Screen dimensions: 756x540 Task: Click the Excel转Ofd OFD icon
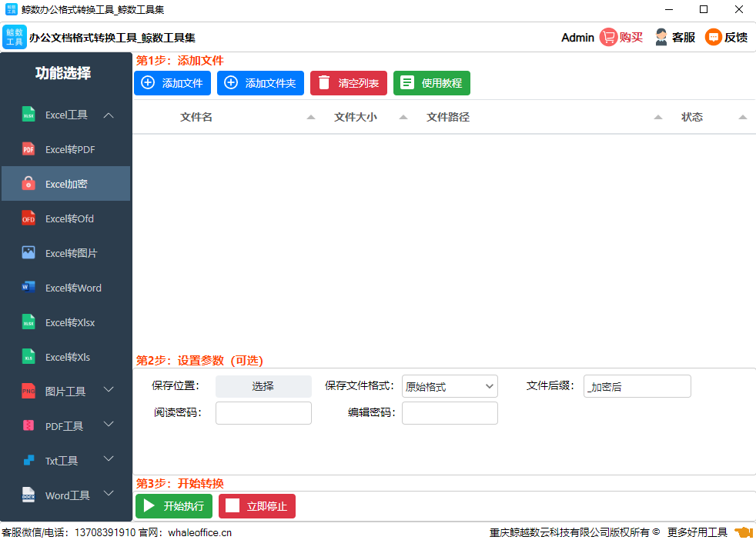28,218
